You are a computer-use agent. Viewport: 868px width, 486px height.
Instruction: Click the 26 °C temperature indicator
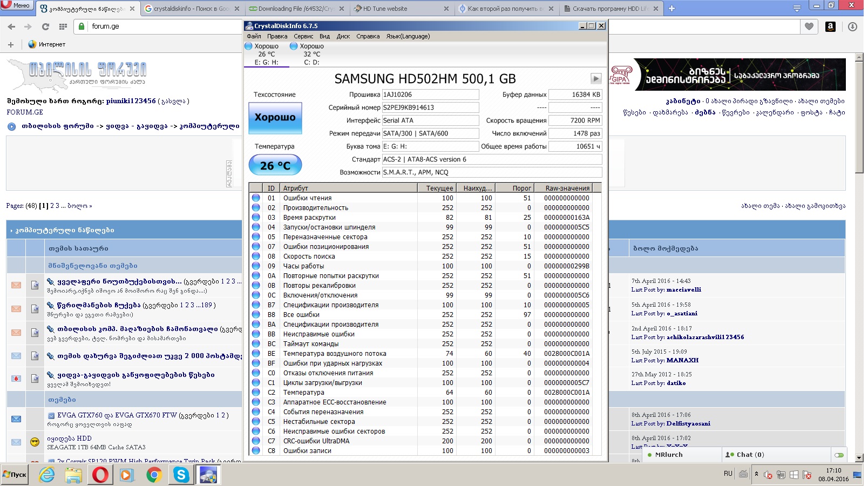pos(275,165)
